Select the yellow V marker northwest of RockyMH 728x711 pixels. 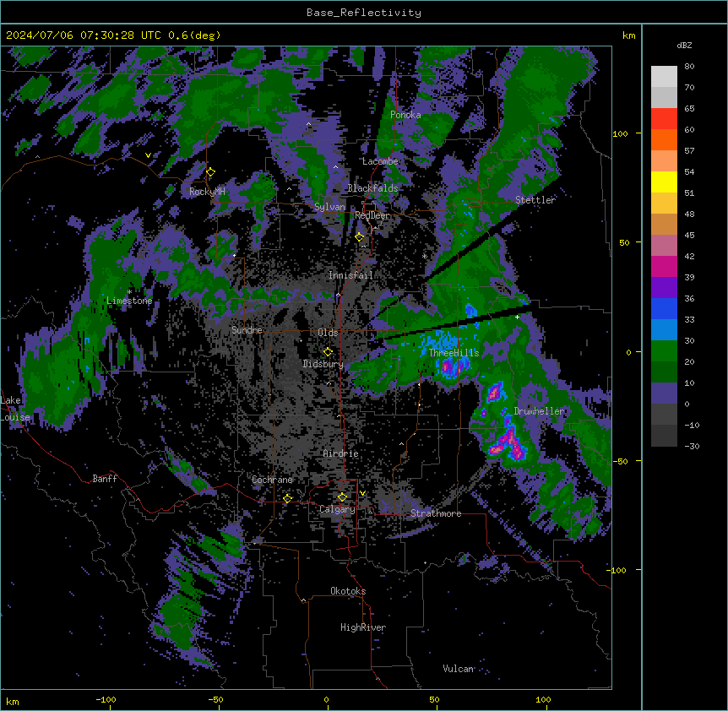click(x=148, y=155)
